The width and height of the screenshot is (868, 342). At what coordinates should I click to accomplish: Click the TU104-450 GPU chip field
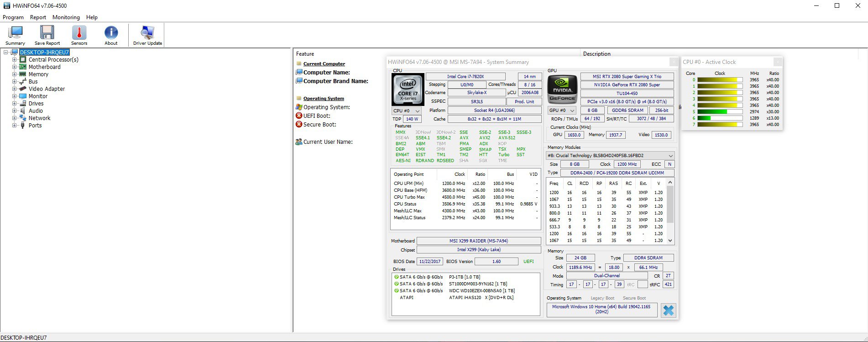pyautogui.click(x=627, y=93)
